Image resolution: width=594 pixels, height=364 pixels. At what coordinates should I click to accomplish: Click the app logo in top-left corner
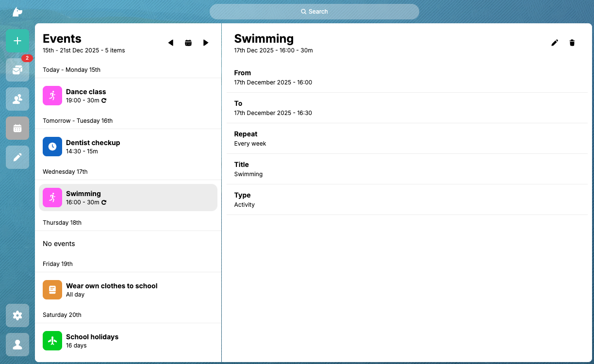tap(17, 12)
